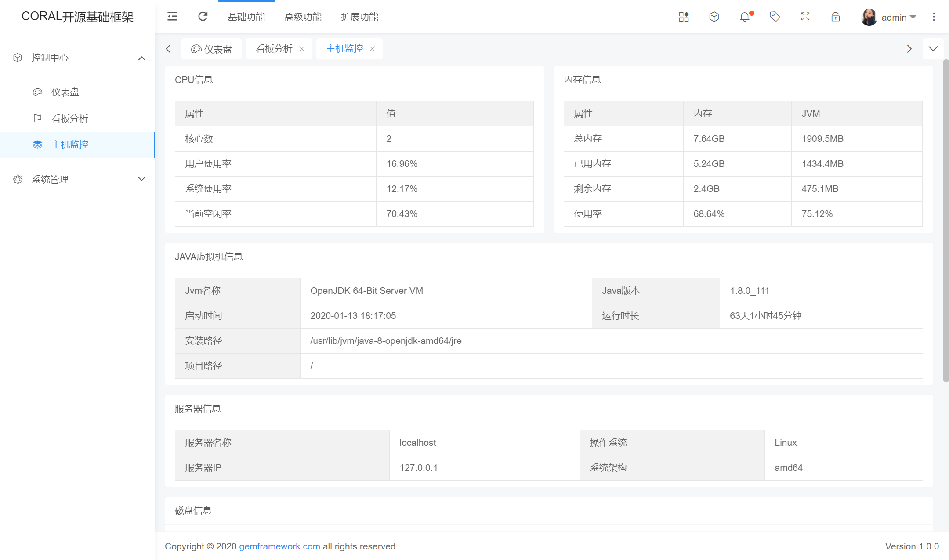Click the tag label icon in header

[775, 17]
